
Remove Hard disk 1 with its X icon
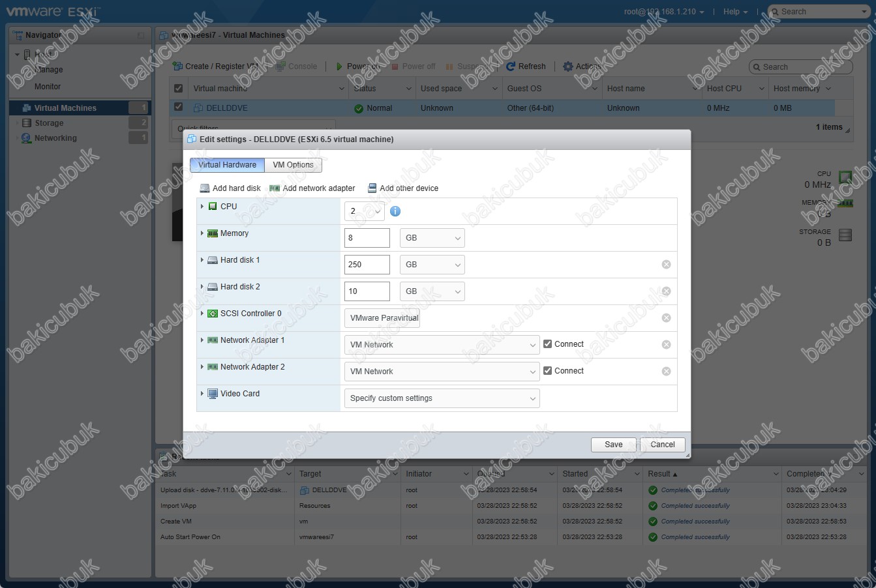click(666, 265)
